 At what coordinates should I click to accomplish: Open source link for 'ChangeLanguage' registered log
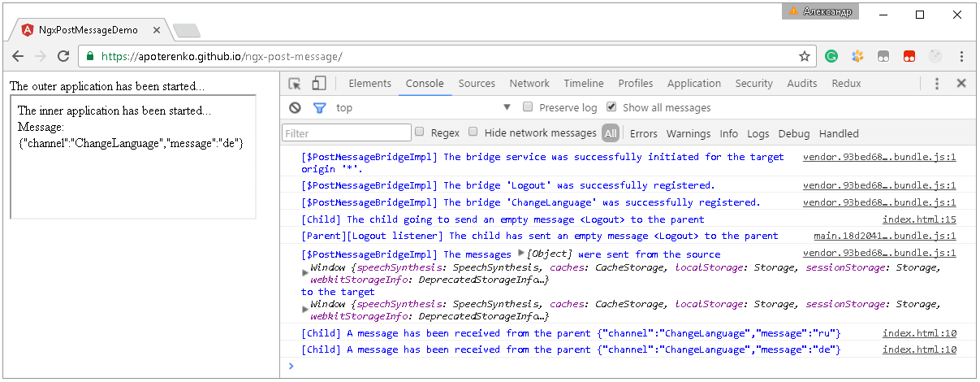click(x=879, y=202)
